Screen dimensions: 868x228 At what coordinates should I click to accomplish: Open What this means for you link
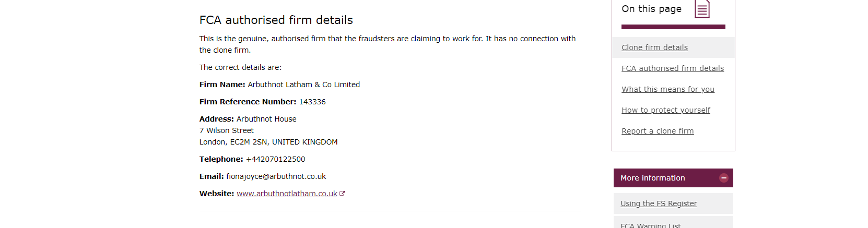tap(668, 89)
